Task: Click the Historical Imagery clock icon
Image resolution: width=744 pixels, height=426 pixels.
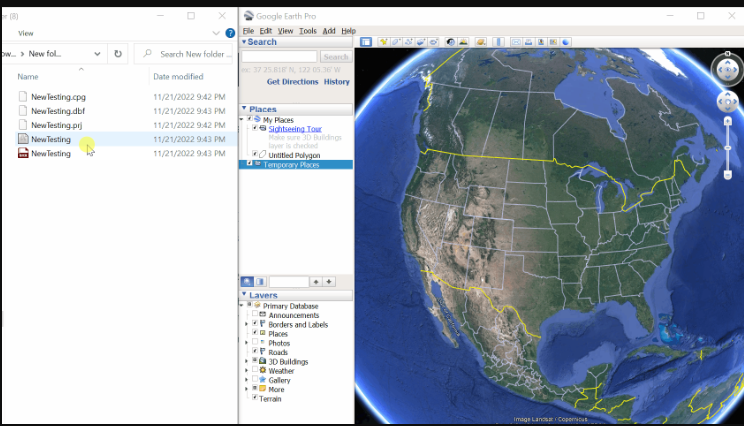Action: pos(451,42)
